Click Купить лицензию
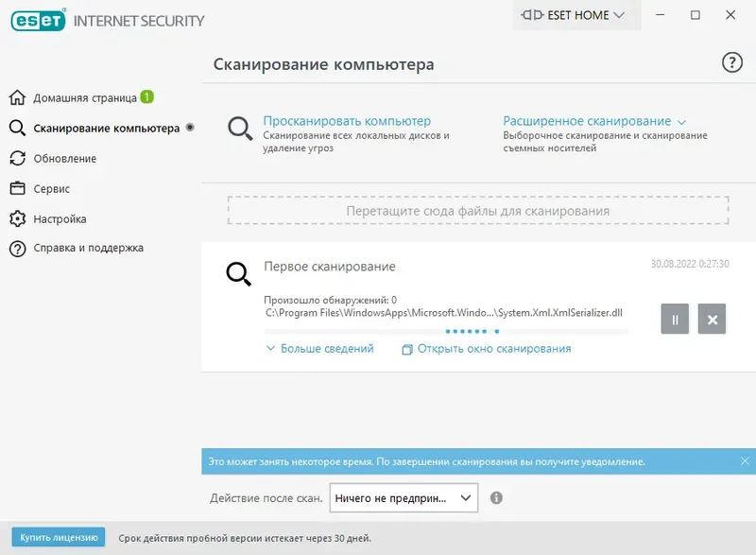Viewport: 756px width, 555px height. click(55, 536)
